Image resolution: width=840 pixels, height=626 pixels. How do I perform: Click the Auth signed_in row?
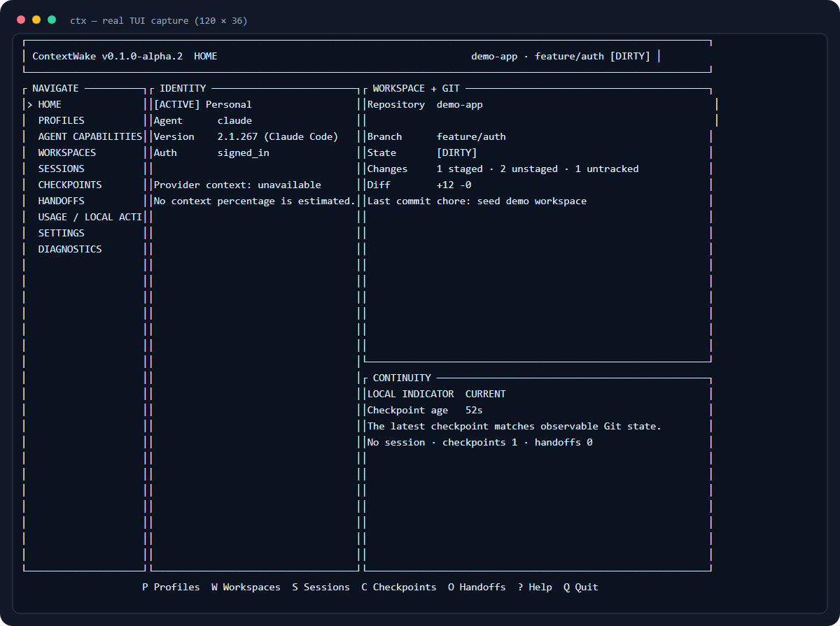(x=211, y=152)
